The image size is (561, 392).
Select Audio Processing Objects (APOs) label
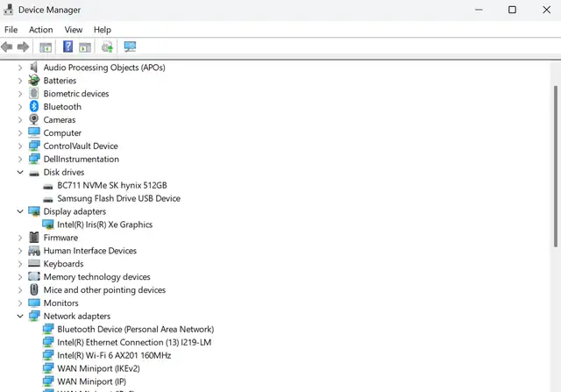click(104, 68)
